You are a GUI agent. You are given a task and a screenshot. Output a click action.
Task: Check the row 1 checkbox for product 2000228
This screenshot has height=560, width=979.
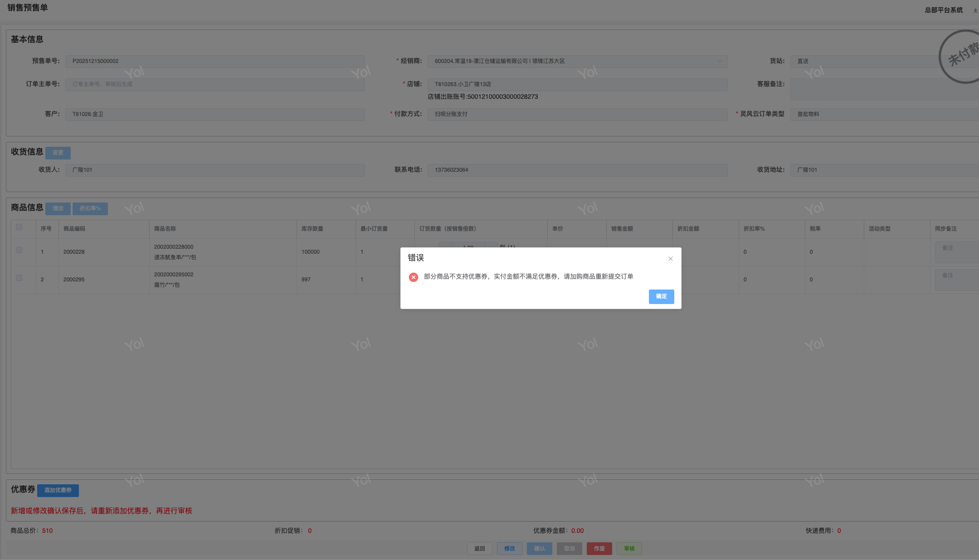(19, 250)
